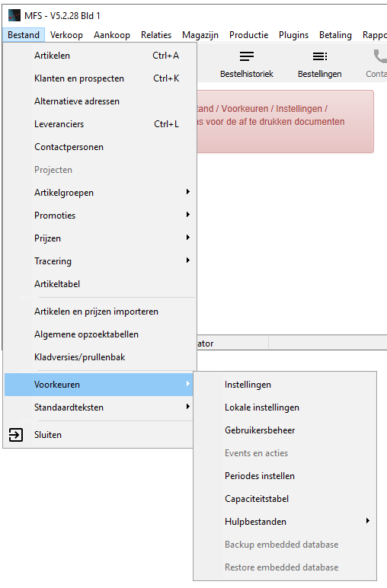
Task: Expand the Hulpbestanden submenu arrow
Action: [x=368, y=521]
